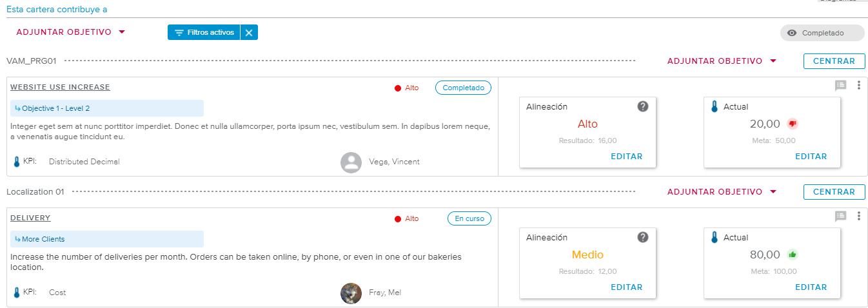Clear active filters with the X button

[x=249, y=32]
